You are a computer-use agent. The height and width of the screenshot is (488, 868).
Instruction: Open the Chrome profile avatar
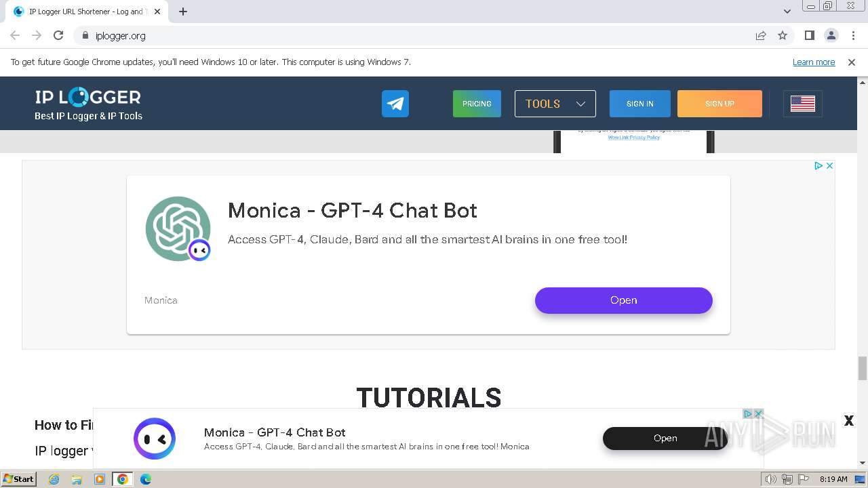point(831,35)
